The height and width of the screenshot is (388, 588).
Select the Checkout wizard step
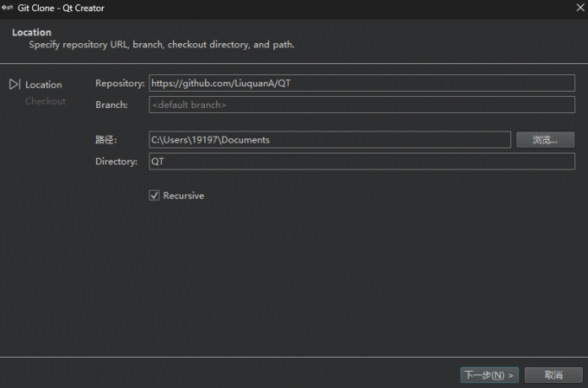click(x=45, y=101)
